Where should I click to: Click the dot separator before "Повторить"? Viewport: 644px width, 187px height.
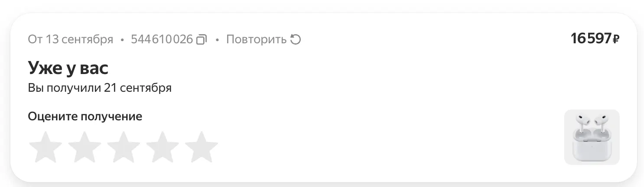pyautogui.click(x=217, y=40)
